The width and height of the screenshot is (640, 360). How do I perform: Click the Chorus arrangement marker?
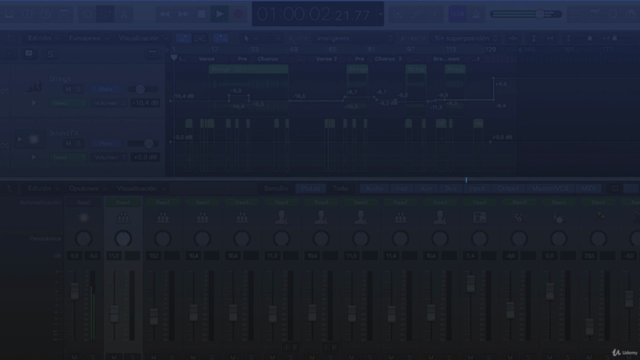click(x=268, y=59)
